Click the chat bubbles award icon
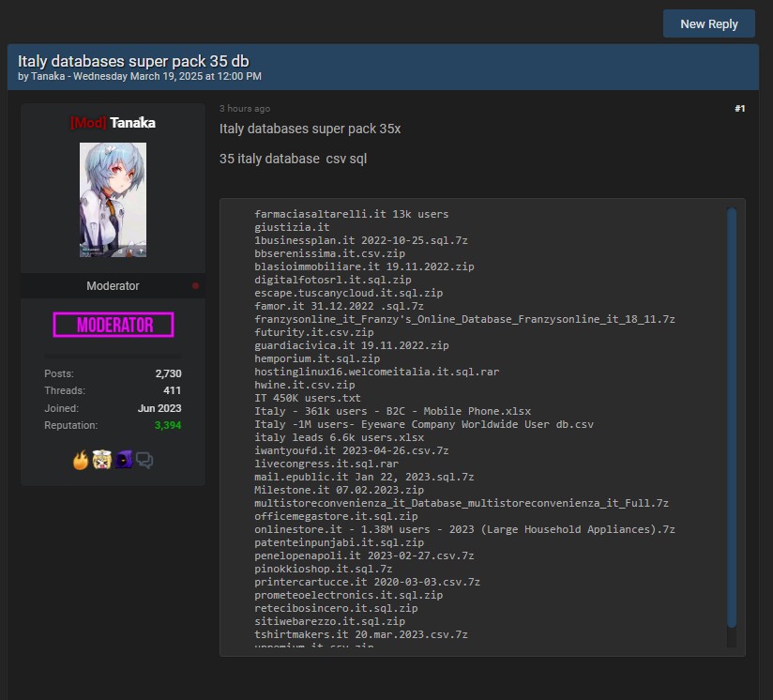 pos(144,460)
